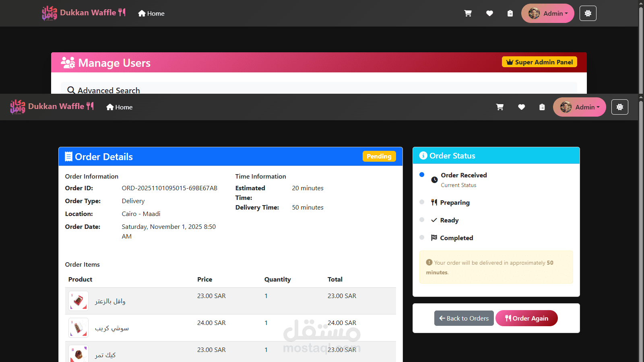The image size is (644, 362).
Task: Click the Order Again button
Action: 526,318
